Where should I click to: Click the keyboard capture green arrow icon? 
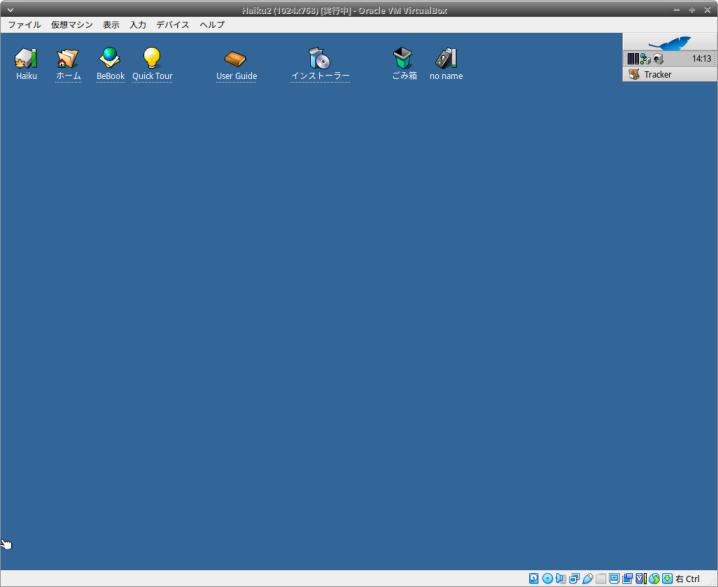click(x=667, y=578)
